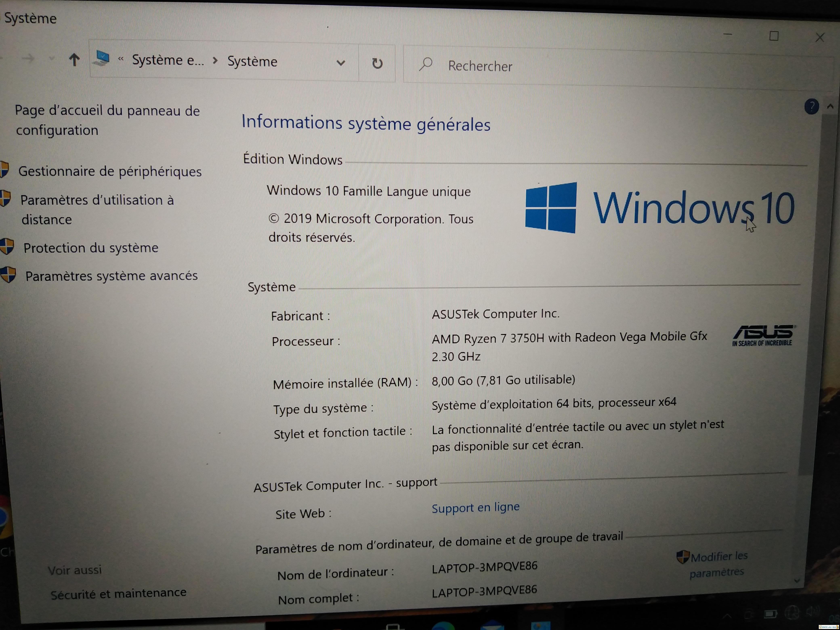Open the recent locations dropdown arrow
This screenshot has height=630, width=840.
tap(52, 59)
